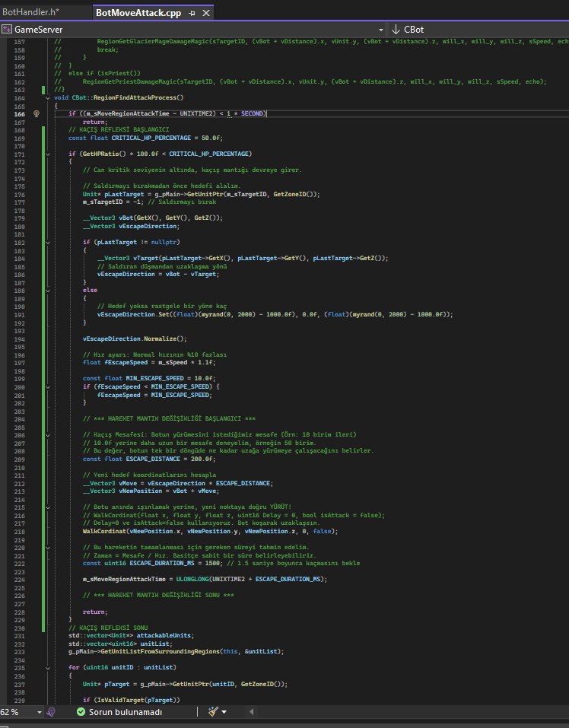
Task: Switch to the BotHandler.h tab
Action: pos(30,12)
